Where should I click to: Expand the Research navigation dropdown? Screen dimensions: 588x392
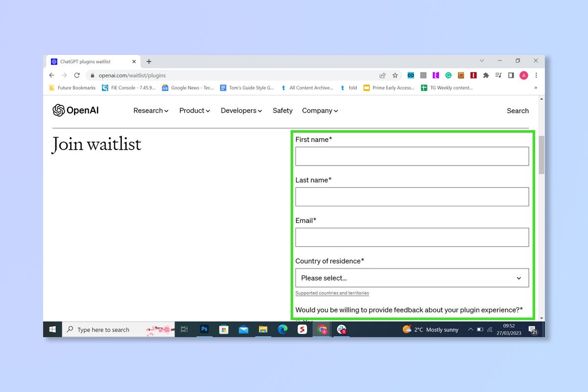tap(150, 111)
